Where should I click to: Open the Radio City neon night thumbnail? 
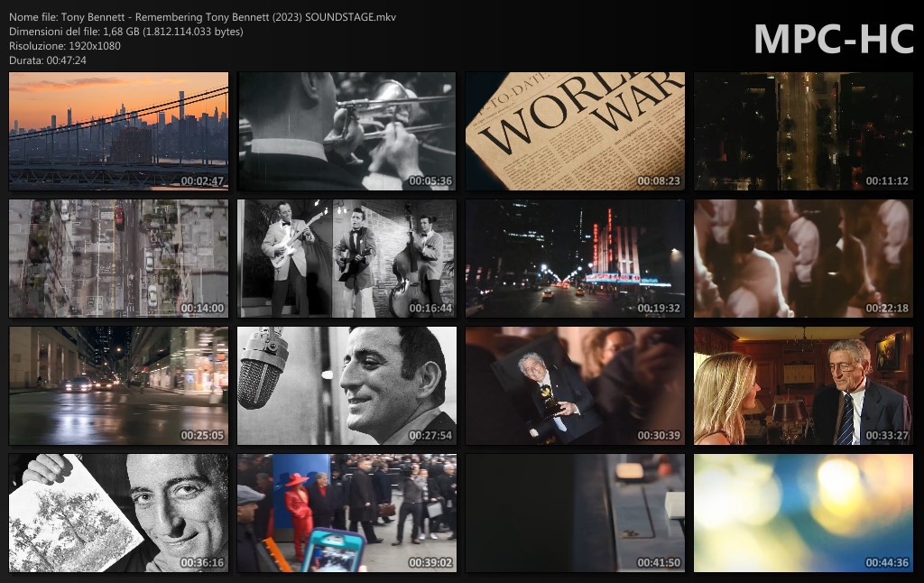click(x=575, y=258)
